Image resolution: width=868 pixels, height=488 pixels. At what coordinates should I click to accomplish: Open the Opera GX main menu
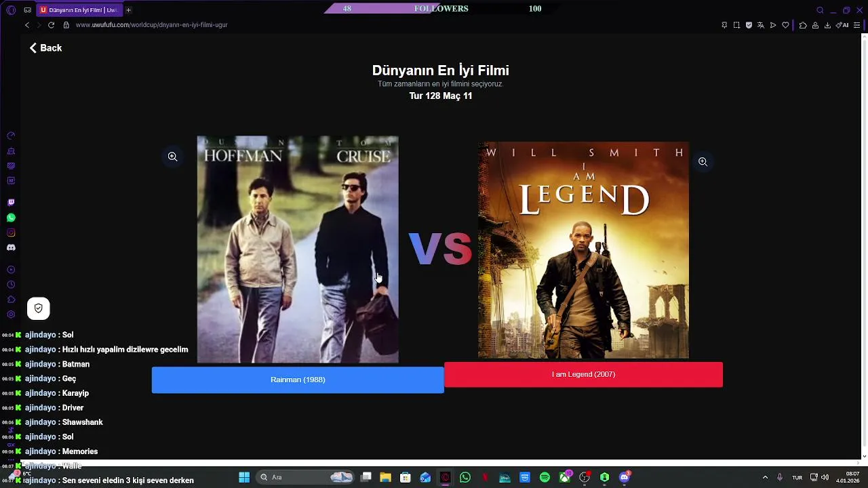point(11,10)
